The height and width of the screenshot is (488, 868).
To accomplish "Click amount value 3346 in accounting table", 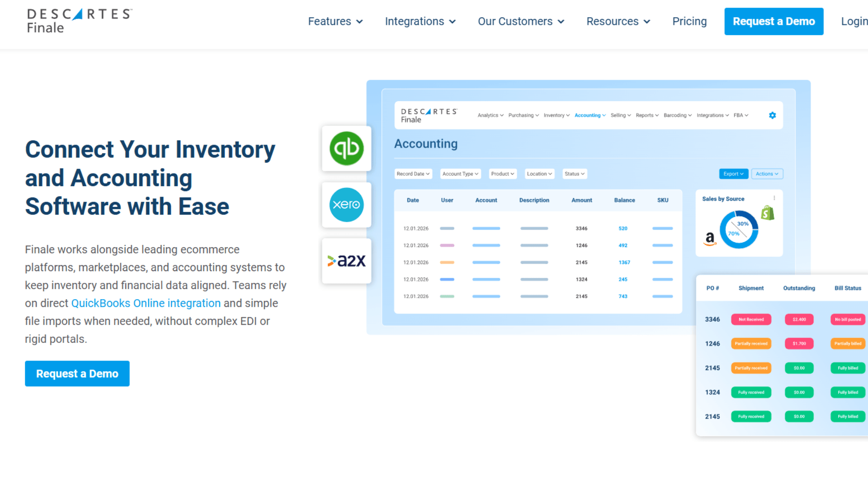I will [581, 229].
